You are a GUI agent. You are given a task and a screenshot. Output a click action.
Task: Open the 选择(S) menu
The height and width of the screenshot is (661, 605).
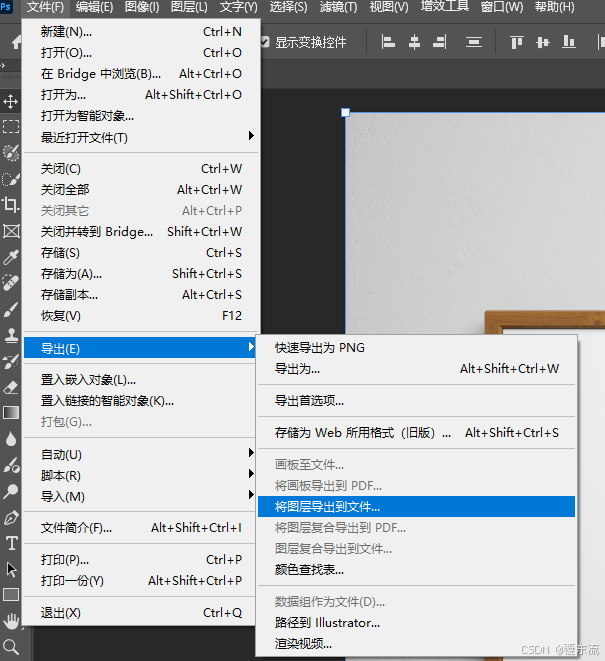(288, 7)
